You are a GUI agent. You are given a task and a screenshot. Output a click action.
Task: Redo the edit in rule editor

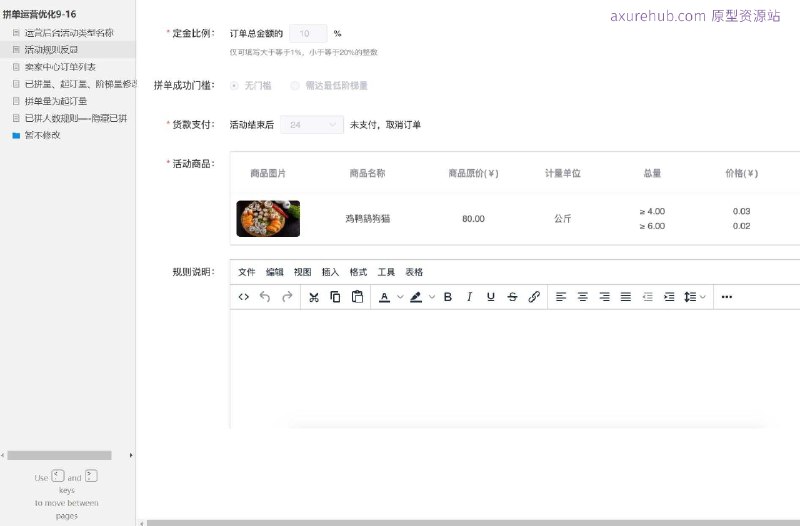pos(287,297)
